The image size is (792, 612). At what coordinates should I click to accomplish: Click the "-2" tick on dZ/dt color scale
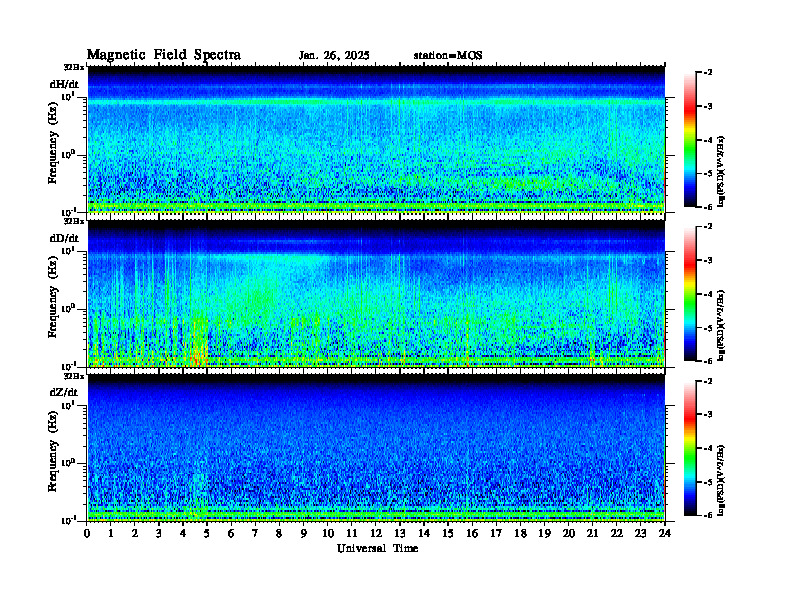[x=708, y=381]
